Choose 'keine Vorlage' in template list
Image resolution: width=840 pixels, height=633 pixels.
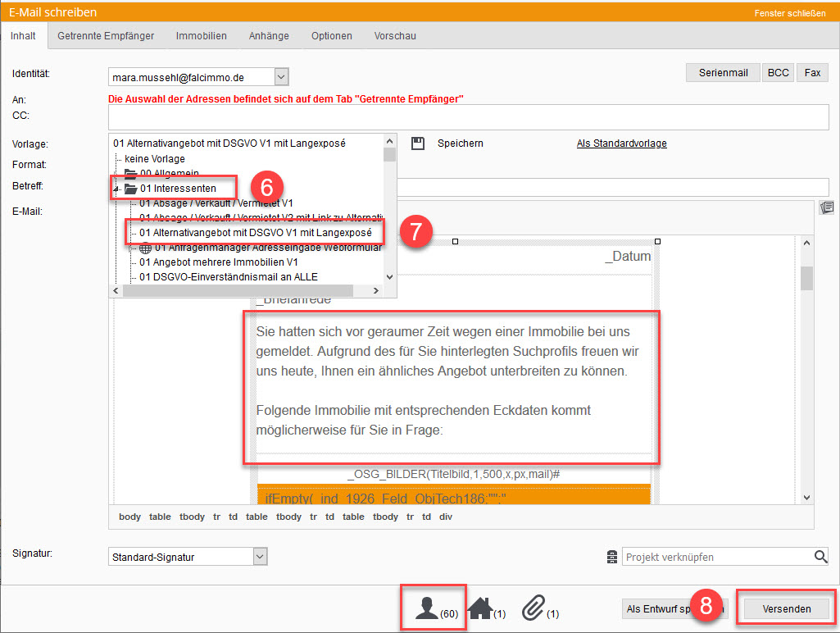pyautogui.click(x=154, y=158)
